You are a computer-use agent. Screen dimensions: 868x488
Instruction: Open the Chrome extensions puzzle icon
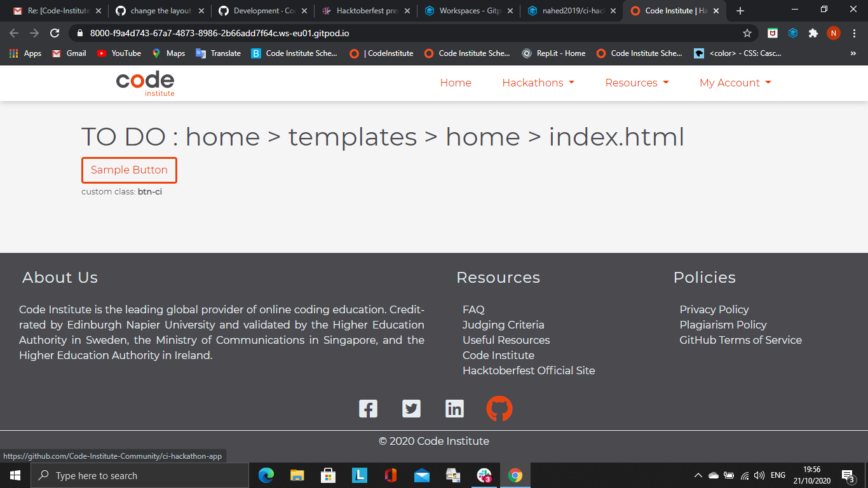(x=813, y=33)
